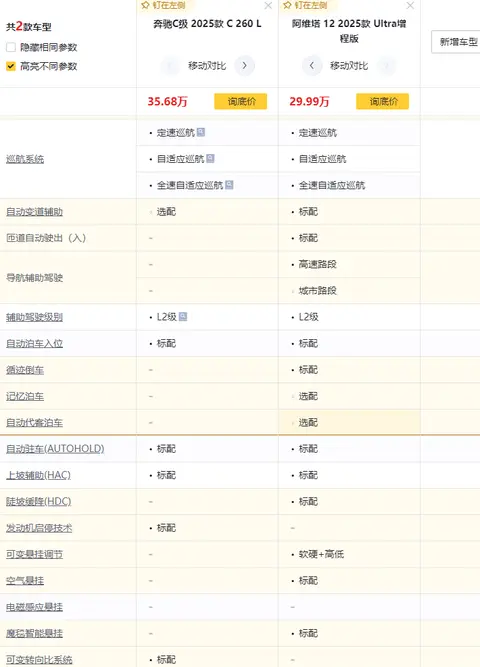Viewport: 480px width, 667px height.
Task: Open 辅助驾驶级别 parameter link
Action: coord(34,317)
